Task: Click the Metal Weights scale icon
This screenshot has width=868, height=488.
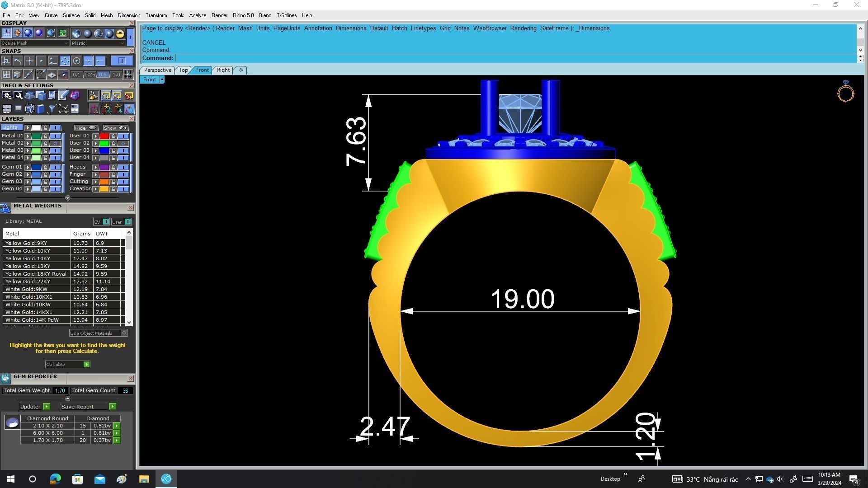Action: click(5, 208)
